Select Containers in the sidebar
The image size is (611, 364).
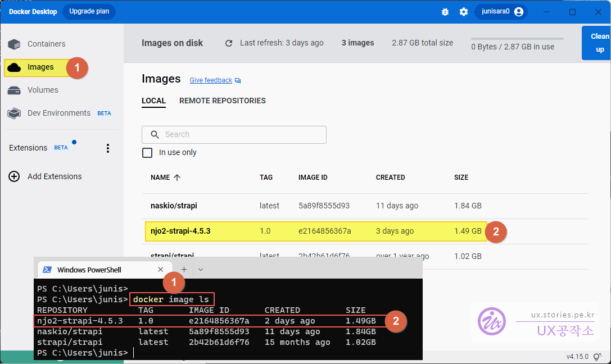pyautogui.click(x=46, y=44)
